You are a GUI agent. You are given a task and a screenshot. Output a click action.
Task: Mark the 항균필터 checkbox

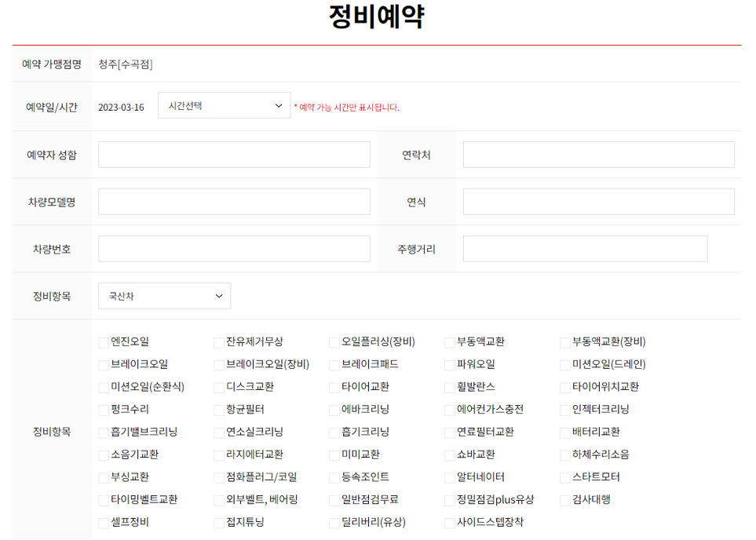(x=219, y=410)
